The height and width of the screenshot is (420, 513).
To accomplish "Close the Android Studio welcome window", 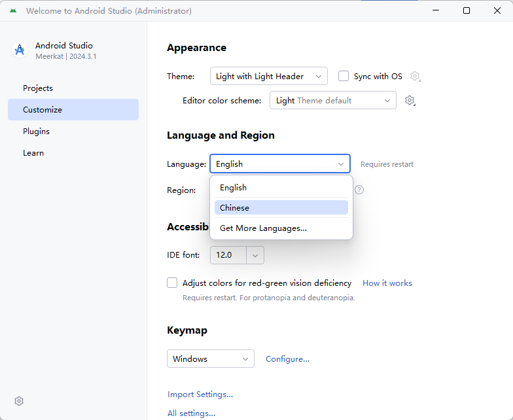I will [497, 10].
